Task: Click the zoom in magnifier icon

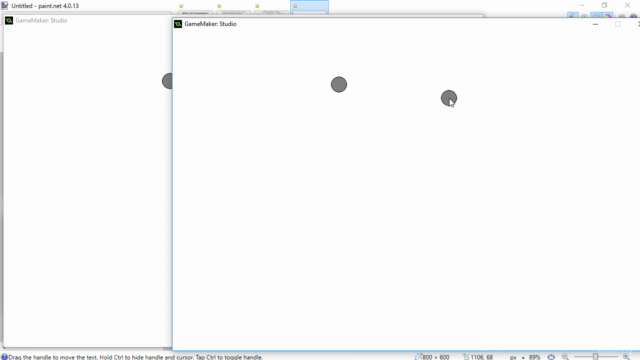Action: tap(627, 357)
